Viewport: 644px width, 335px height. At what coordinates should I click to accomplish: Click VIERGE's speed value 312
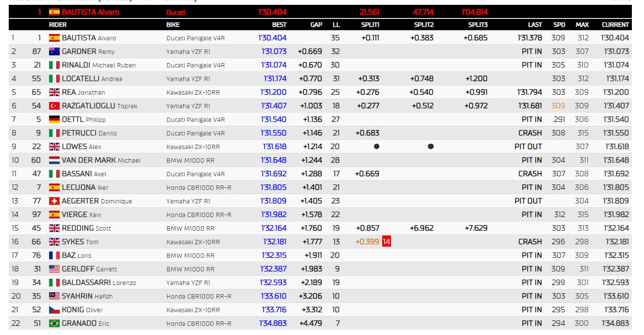coord(559,215)
